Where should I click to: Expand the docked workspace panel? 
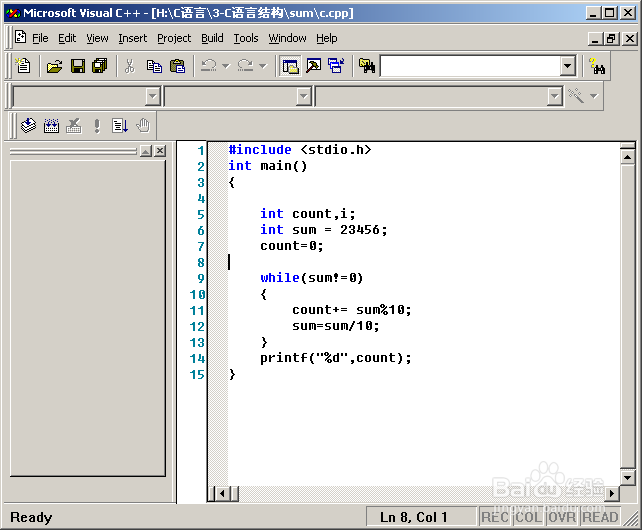(146, 151)
